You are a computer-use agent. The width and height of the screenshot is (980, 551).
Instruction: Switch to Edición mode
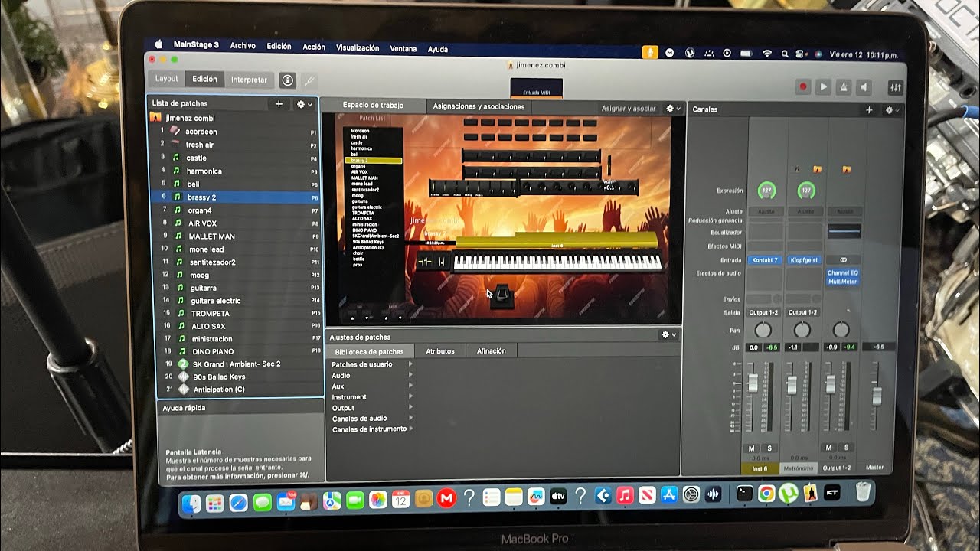[x=204, y=79]
